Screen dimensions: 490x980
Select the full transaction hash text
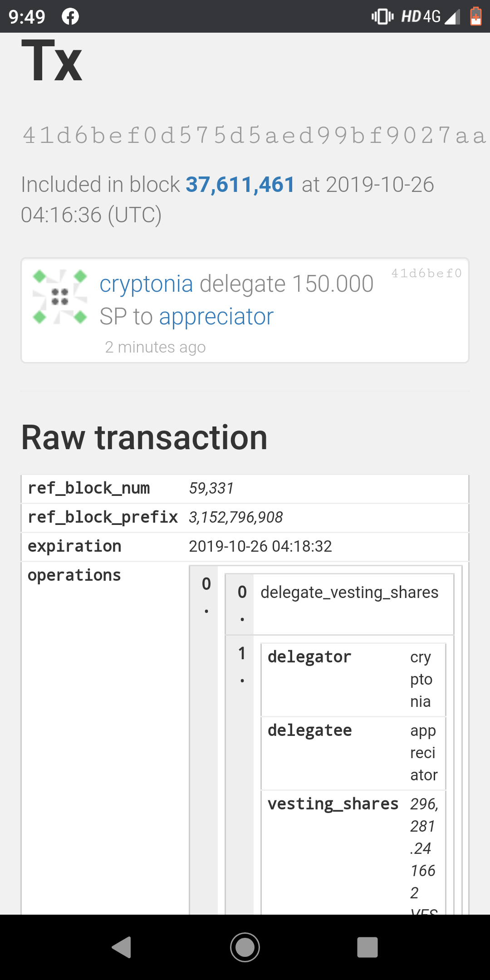pos(254,135)
